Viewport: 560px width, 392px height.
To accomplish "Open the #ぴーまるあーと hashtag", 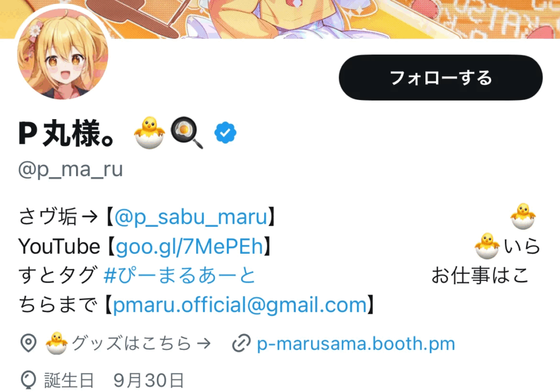I will (179, 276).
